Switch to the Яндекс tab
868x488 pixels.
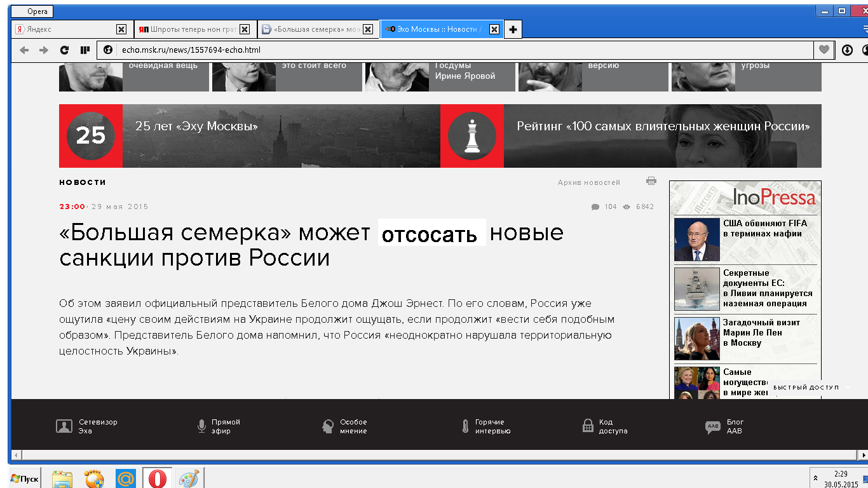72,29
